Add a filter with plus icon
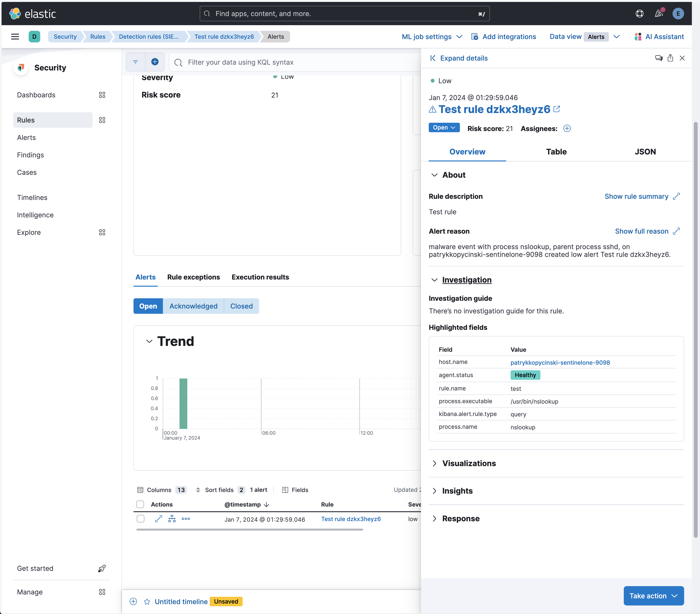The width and height of the screenshot is (700, 614). 155,62
